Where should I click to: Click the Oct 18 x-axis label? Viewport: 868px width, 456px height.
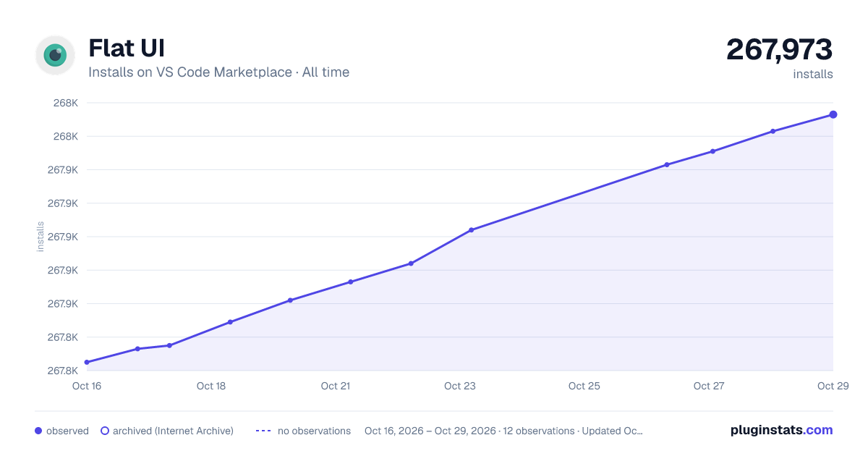[211, 386]
